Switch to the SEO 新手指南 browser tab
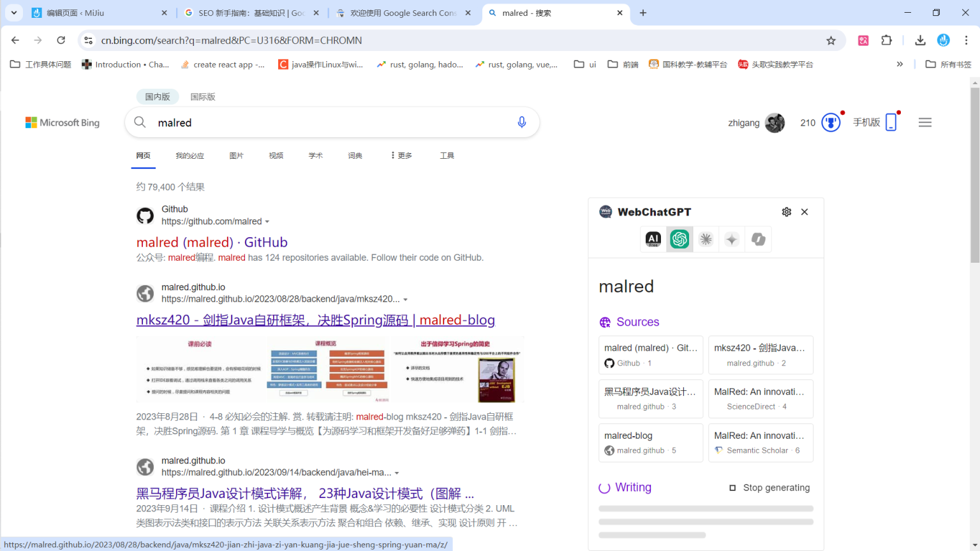980x551 pixels. (252, 13)
